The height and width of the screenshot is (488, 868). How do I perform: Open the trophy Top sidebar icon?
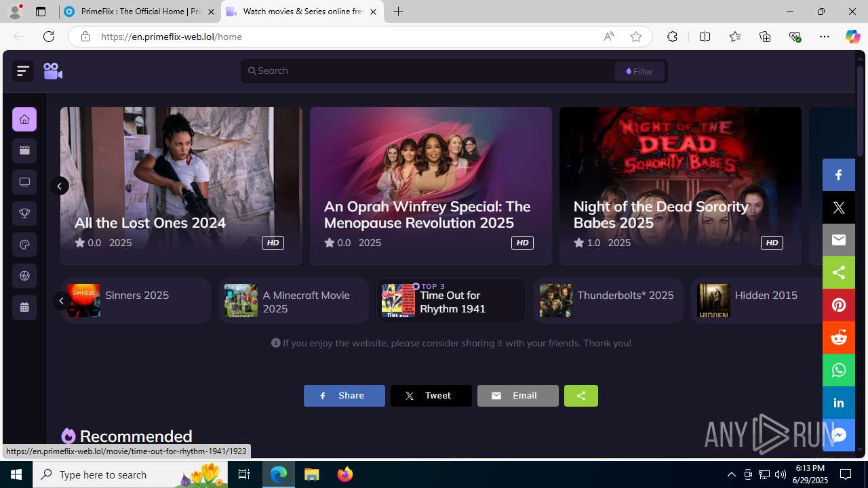click(24, 213)
